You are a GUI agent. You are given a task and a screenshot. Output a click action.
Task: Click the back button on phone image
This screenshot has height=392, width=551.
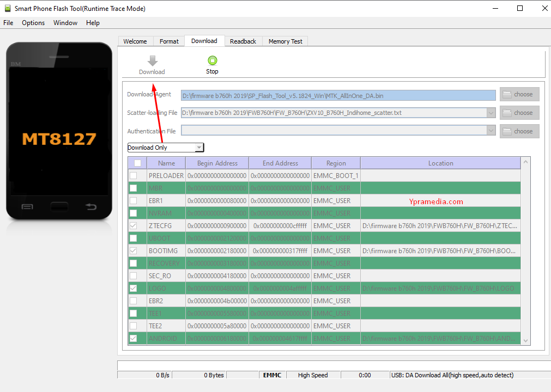[x=90, y=207]
